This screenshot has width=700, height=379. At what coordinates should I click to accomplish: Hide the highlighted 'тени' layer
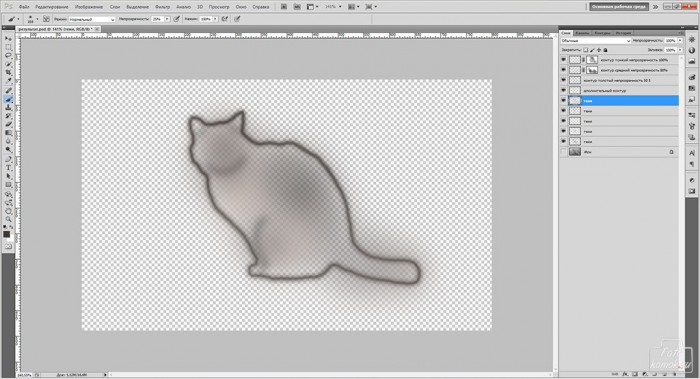563,101
